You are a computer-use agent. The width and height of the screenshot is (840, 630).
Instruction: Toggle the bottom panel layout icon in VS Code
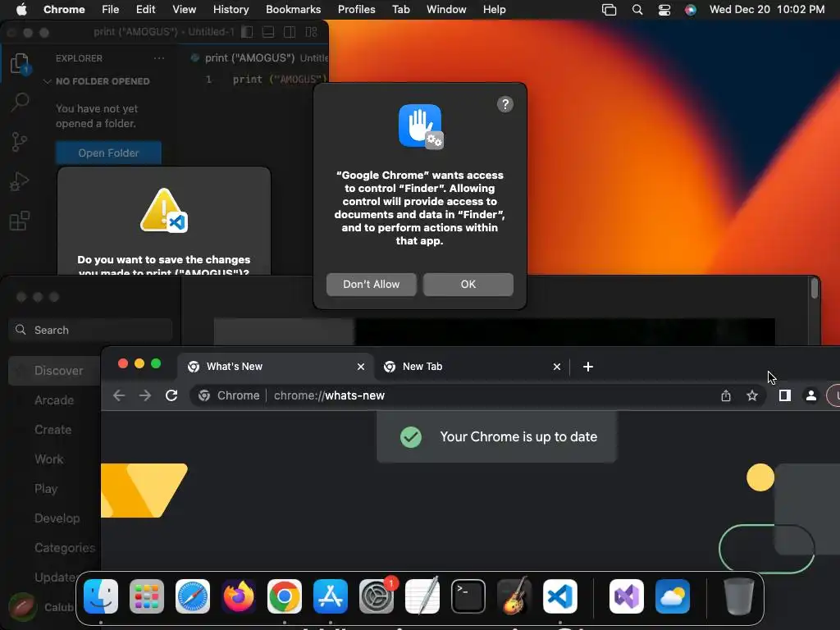tap(268, 32)
